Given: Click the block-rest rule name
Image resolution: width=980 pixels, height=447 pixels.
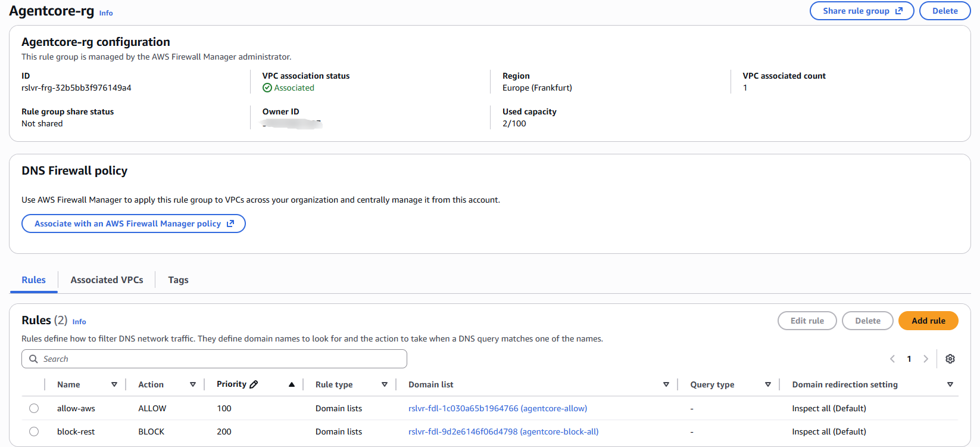Looking at the screenshot, I should coord(76,432).
